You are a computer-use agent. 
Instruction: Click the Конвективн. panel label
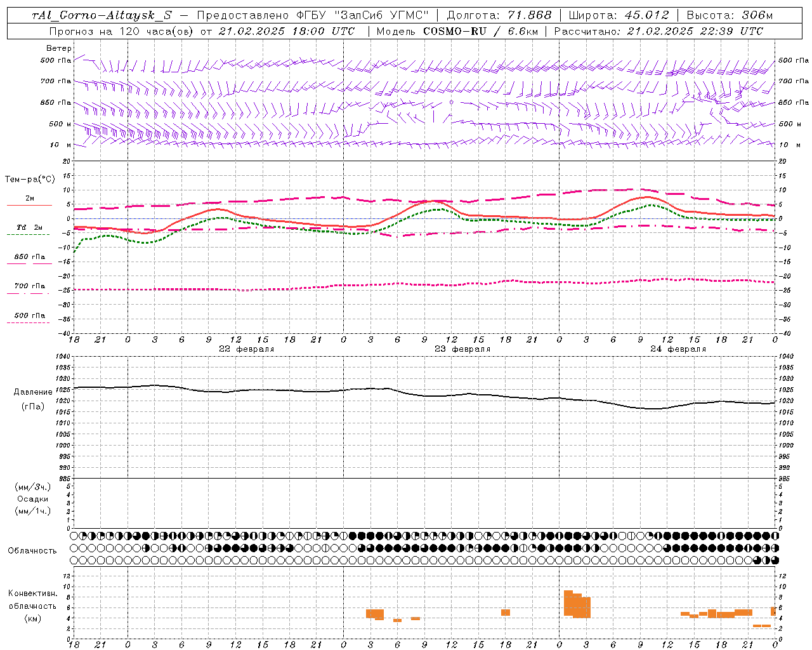pyautogui.click(x=33, y=594)
